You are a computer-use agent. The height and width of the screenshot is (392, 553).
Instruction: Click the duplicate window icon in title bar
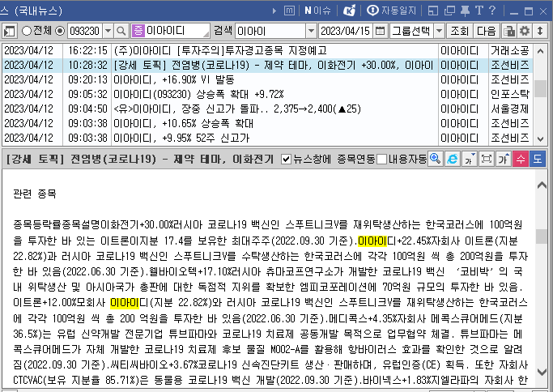(449, 11)
